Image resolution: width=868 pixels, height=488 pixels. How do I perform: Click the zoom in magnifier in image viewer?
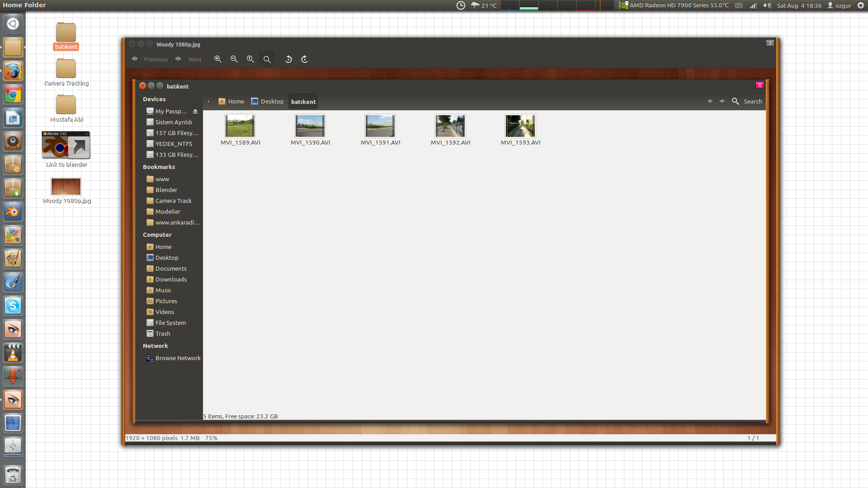click(x=218, y=59)
